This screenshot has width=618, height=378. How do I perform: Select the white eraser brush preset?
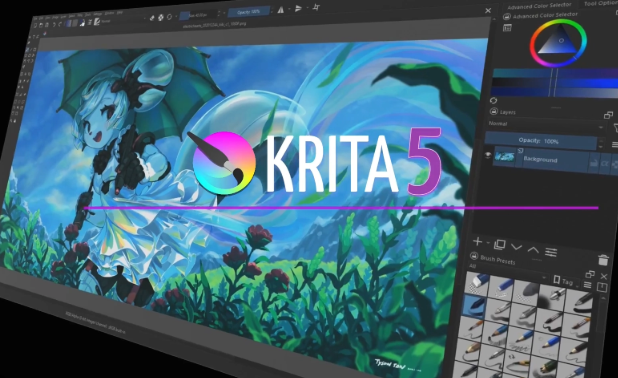click(477, 283)
